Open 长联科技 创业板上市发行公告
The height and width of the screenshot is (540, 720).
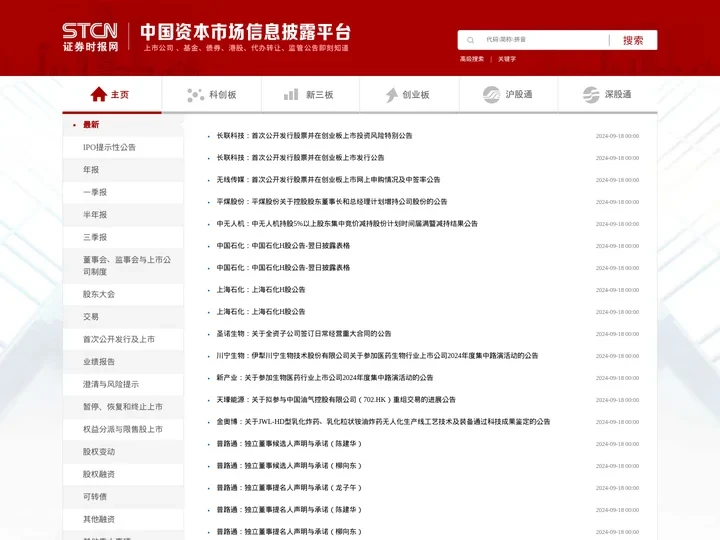click(x=300, y=158)
